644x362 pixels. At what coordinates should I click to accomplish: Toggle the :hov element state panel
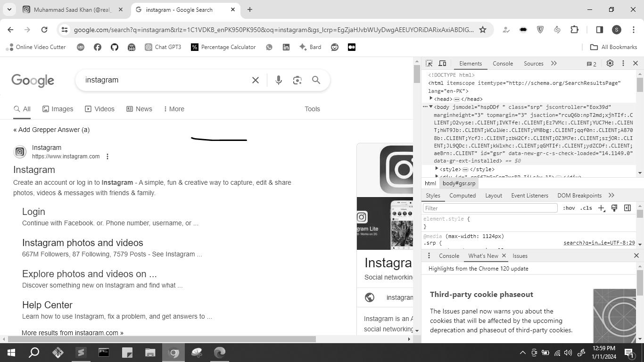[x=569, y=208]
